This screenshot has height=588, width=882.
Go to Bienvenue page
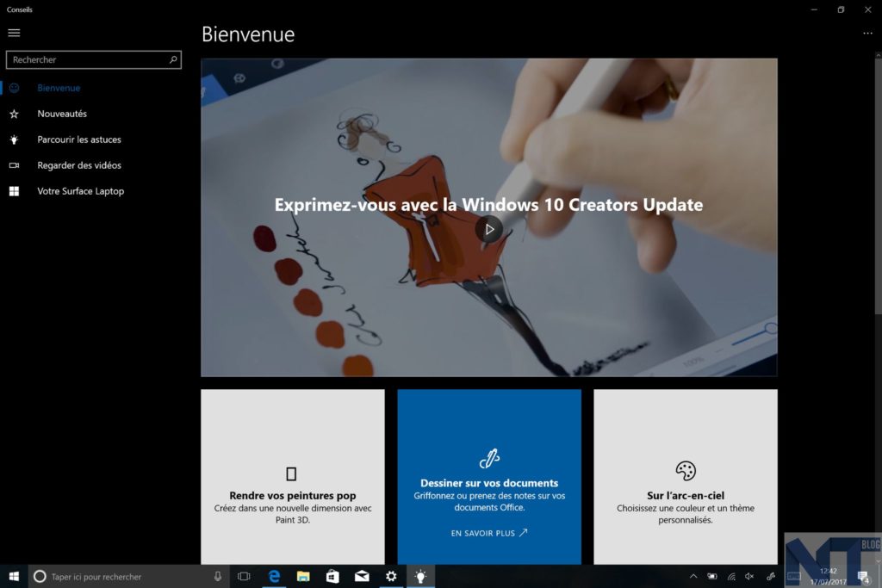point(59,88)
